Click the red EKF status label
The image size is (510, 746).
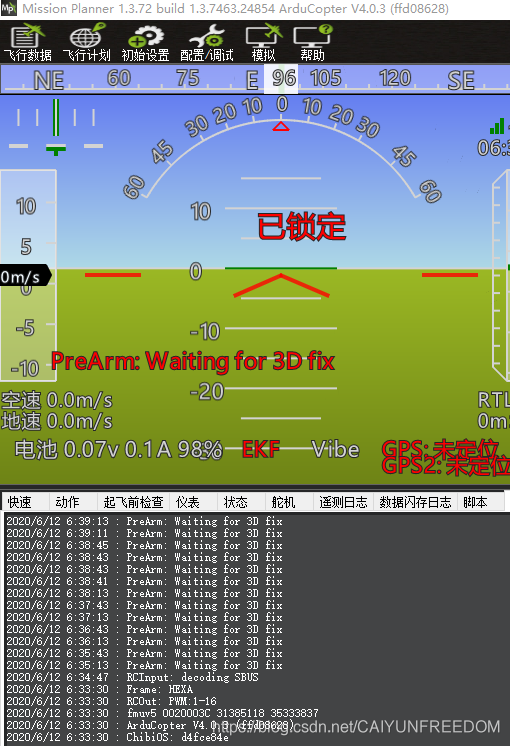coord(261,449)
